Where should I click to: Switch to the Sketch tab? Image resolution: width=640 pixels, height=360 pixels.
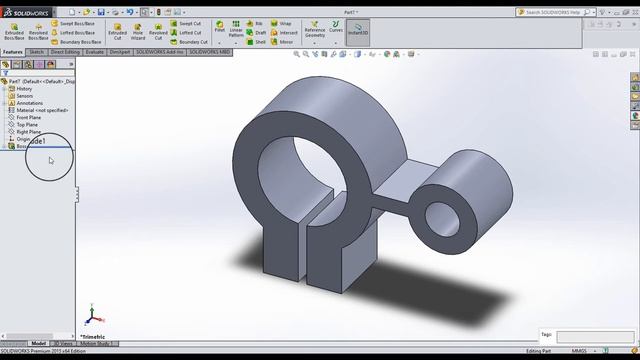pyautogui.click(x=36, y=52)
